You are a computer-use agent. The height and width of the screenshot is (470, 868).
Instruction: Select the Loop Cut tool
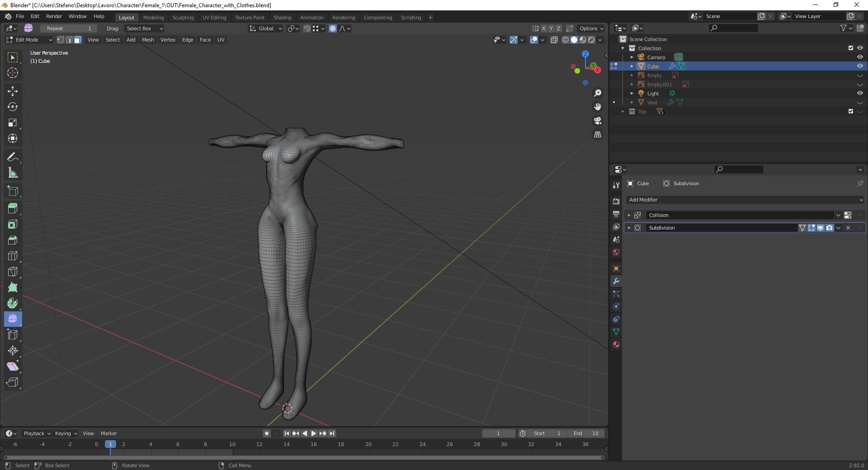13,256
